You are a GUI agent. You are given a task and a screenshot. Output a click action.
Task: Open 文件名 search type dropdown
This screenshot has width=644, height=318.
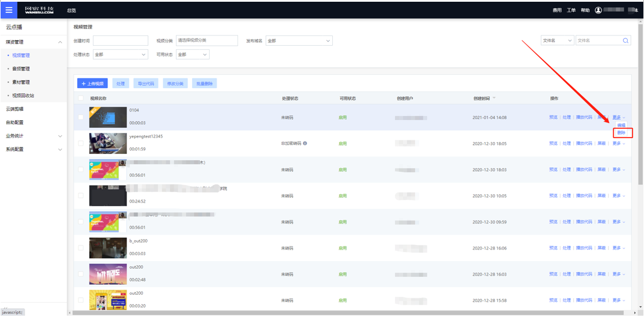[x=557, y=41]
